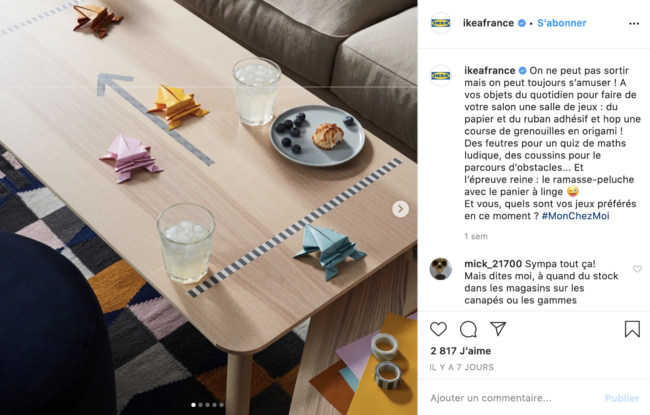The image size is (650, 415).
Task: Focus Ajouter un commentaire field
Action: [x=514, y=398]
